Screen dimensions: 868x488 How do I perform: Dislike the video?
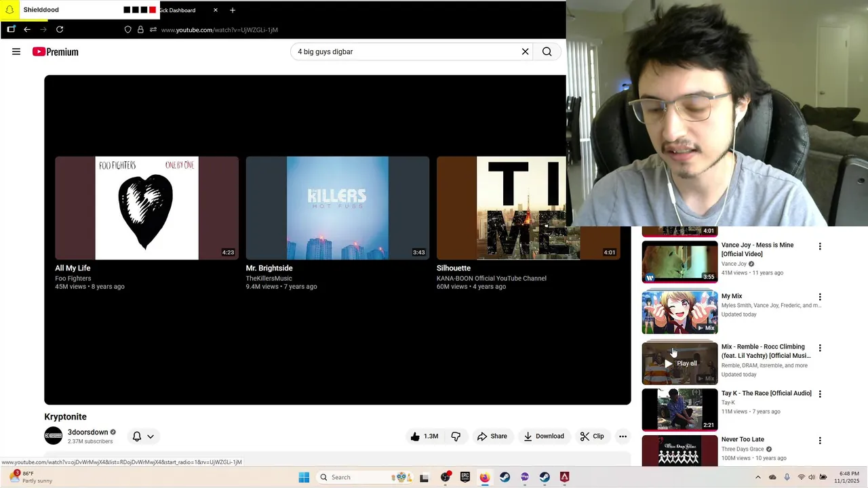[x=456, y=436]
